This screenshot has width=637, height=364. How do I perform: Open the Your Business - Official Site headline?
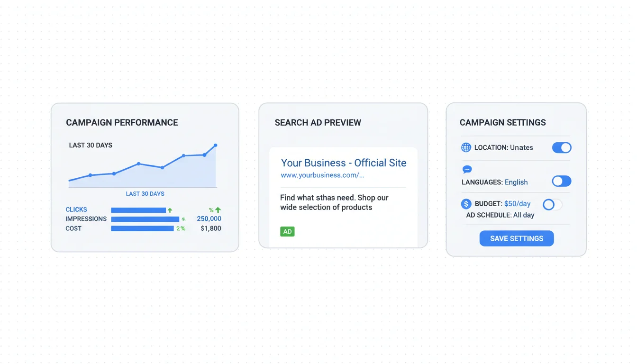[344, 163]
